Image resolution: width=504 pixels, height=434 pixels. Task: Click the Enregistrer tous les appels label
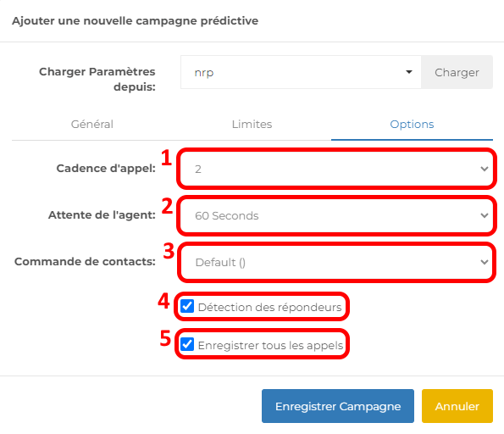click(271, 345)
